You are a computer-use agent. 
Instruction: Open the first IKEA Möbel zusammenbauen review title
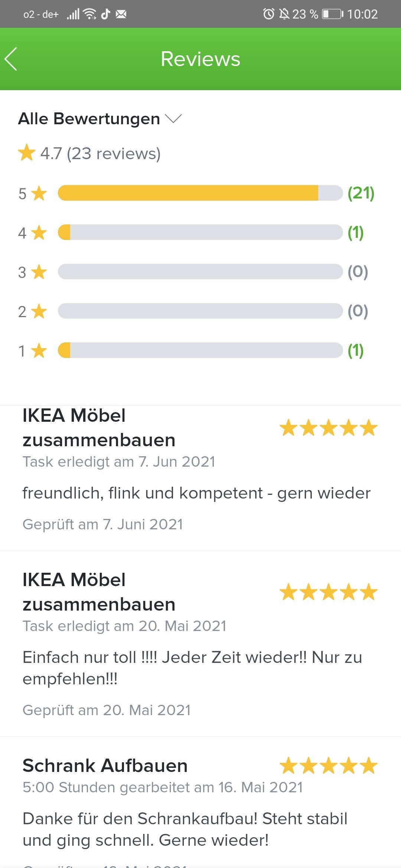(x=99, y=428)
